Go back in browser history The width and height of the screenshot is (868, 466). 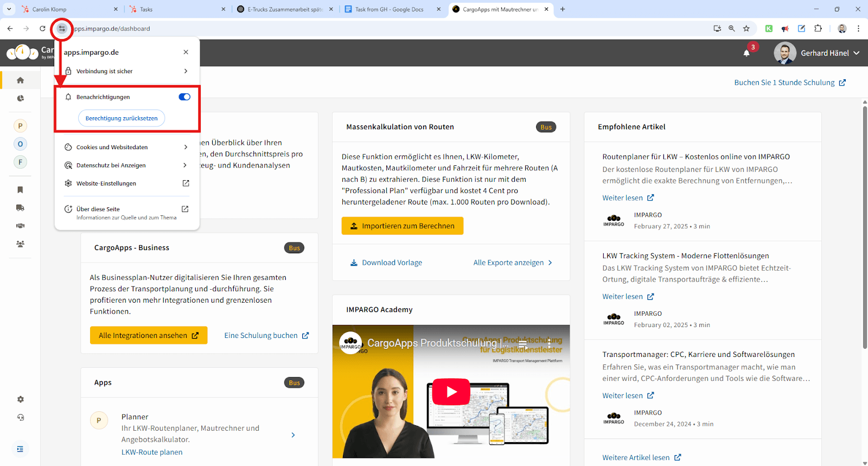click(x=10, y=29)
